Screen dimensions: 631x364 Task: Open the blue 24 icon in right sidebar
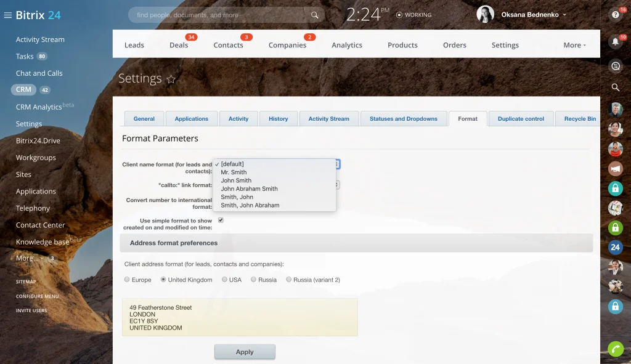point(615,247)
